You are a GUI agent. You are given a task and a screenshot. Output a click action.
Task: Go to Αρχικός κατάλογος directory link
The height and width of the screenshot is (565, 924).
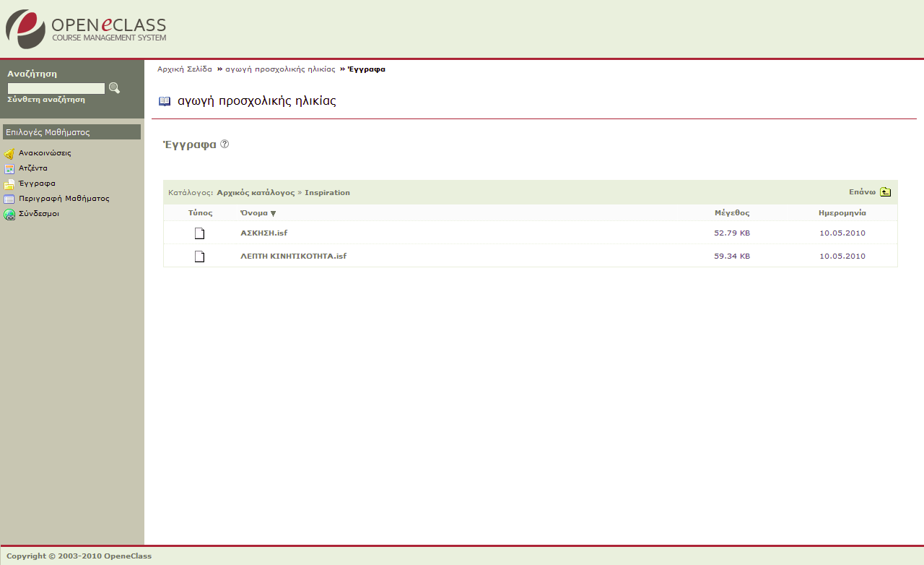tap(256, 193)
